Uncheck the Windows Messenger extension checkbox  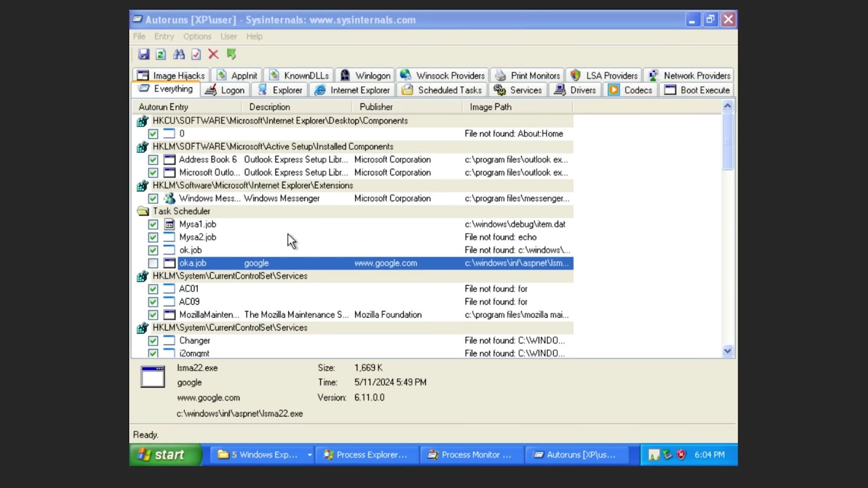coord(153,198)
